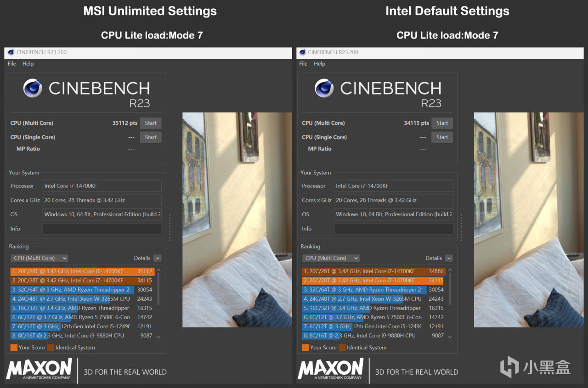Start the Multi Core test in MSI Unlimited window
The height and width of the screenshot is (388, 588).
[151, 123]
